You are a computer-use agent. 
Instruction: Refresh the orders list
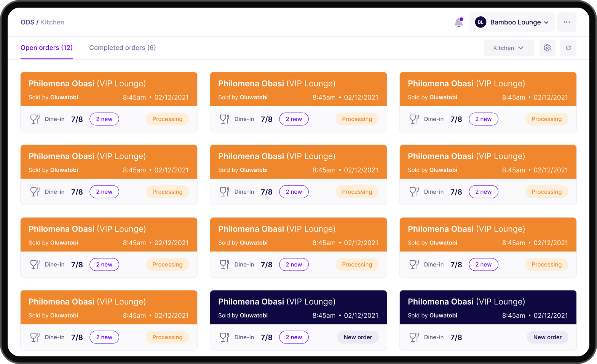tap(568, 48)
